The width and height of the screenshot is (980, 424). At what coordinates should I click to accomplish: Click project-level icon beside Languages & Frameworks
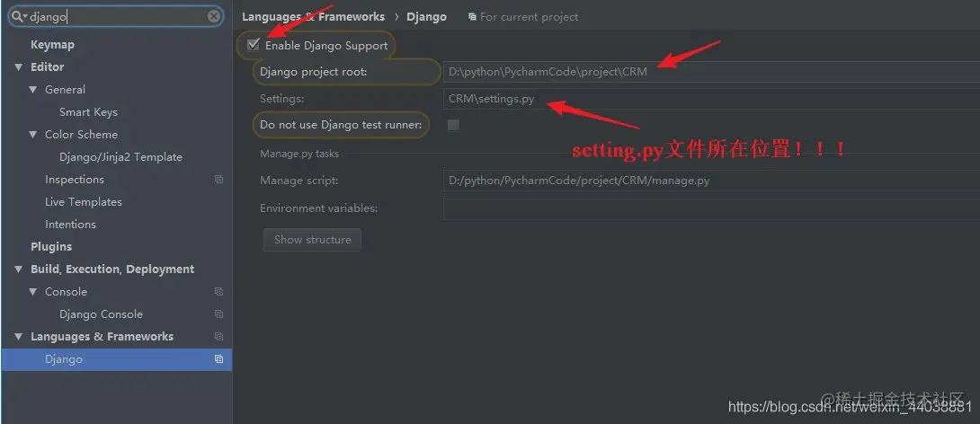click(x=218, y=337)
